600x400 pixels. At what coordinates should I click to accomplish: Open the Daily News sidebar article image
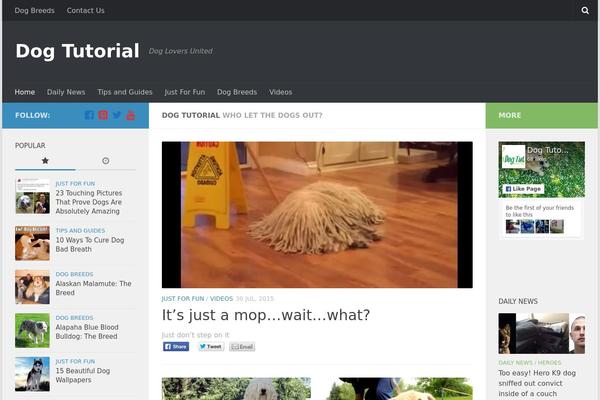541,333
